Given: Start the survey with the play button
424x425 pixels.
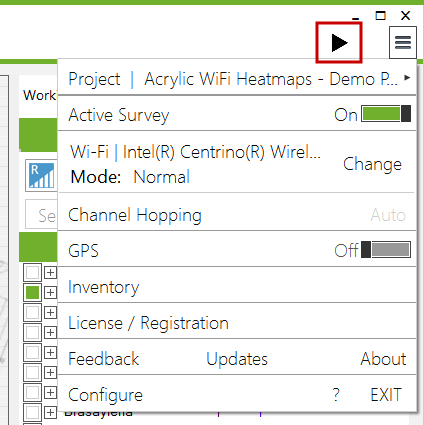Looking at the screenshot, I should [x=339, y=43].
